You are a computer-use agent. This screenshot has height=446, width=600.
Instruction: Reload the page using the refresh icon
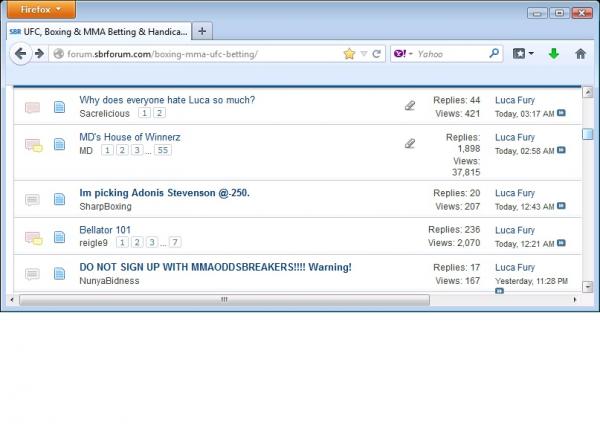pyautogui.click(x=376, y=53)
